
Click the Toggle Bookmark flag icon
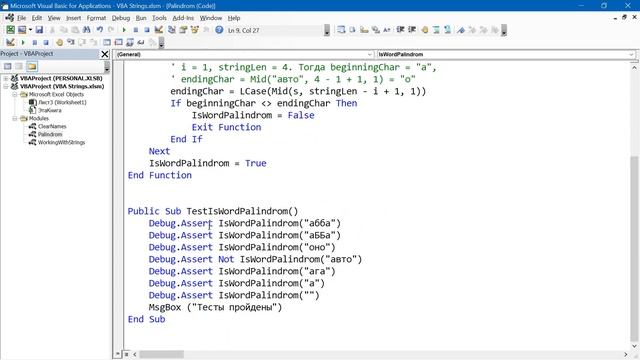[461, 30]
